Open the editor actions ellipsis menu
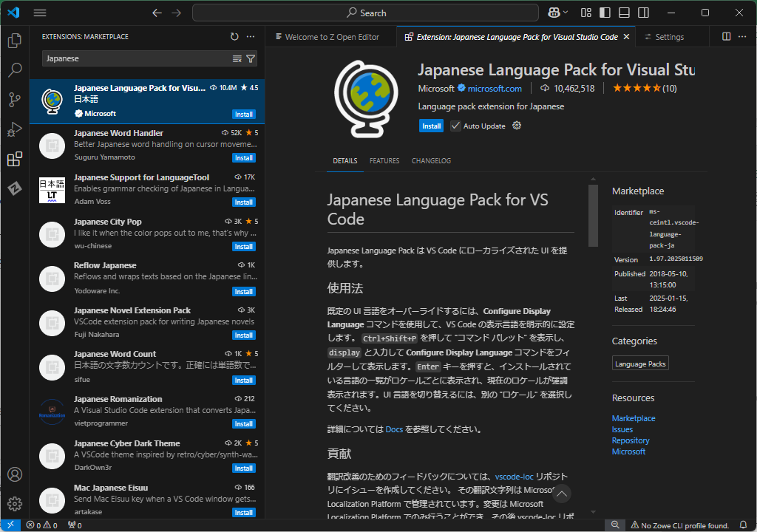Viewport: 757px width, 532px height. (x=743, y=36)
